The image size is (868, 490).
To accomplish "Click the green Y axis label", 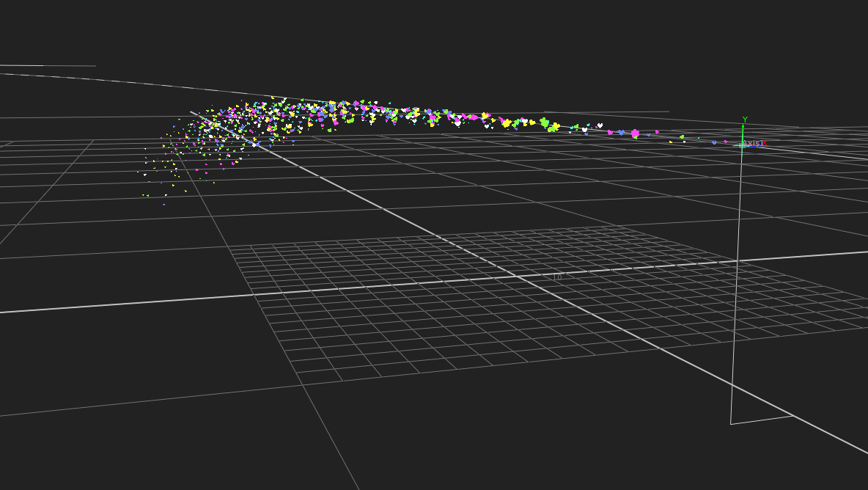I will point(745,120).
